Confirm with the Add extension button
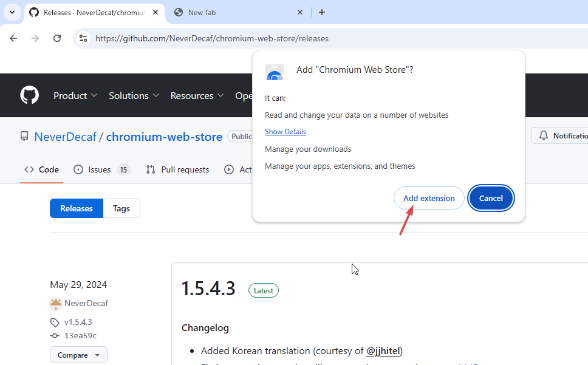The width and height of the screenshot is (588, 365). coord(429,198)
